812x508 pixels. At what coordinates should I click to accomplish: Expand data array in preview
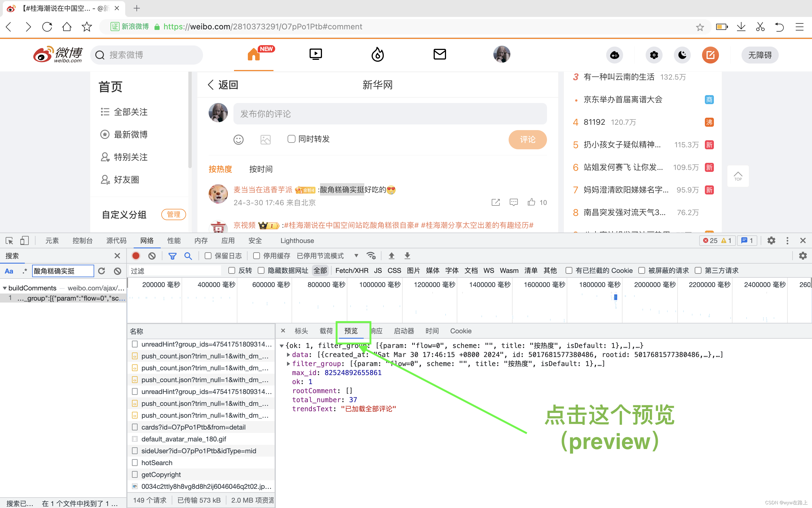tap(288, 355)
